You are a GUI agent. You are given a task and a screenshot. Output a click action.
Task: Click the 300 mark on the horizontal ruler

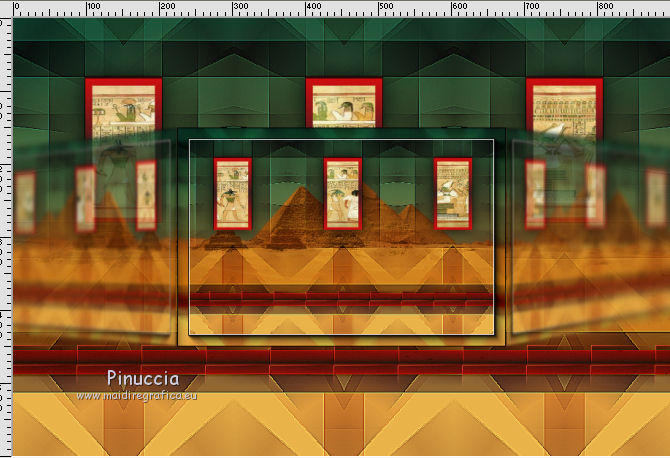241,6
